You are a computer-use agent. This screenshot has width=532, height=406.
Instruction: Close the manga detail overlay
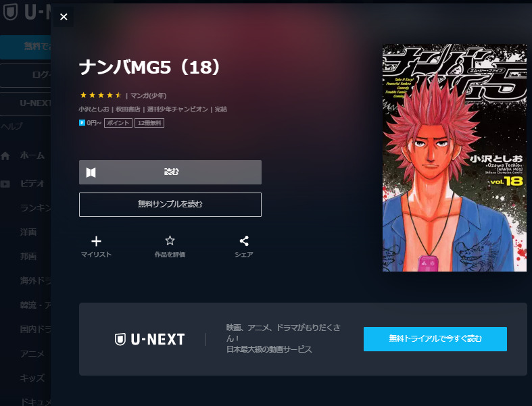(x=64, y=17)
